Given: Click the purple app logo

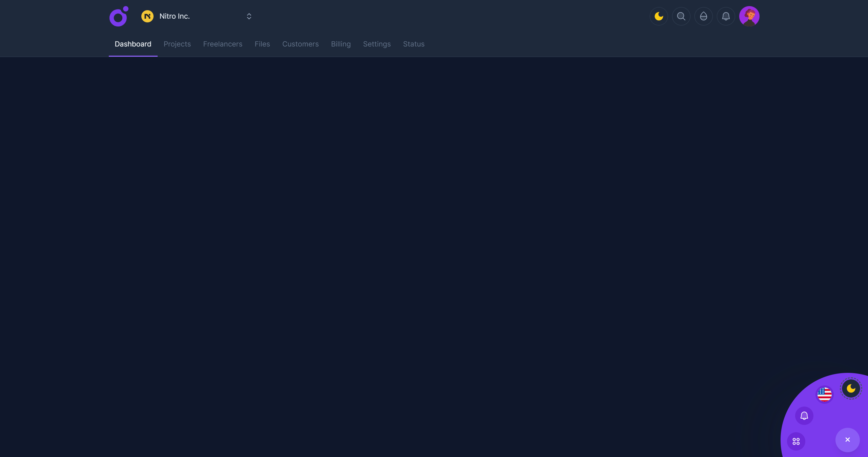Looking at the screenshot, I should click(119, 16).
